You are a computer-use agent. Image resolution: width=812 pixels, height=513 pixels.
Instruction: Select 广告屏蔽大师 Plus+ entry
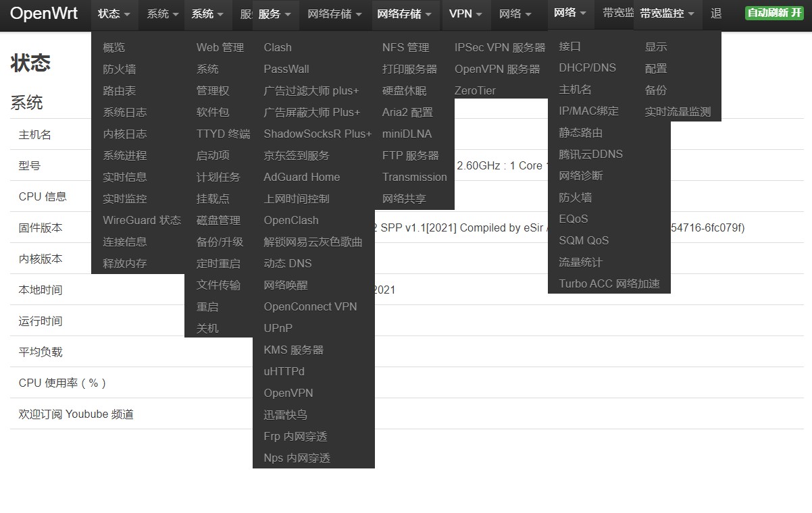pos(313,112)
